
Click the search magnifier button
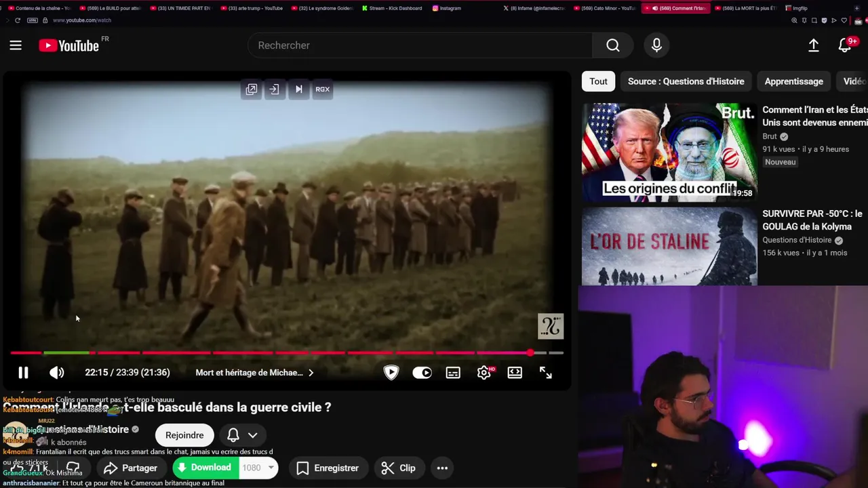[x=613, y=45]
